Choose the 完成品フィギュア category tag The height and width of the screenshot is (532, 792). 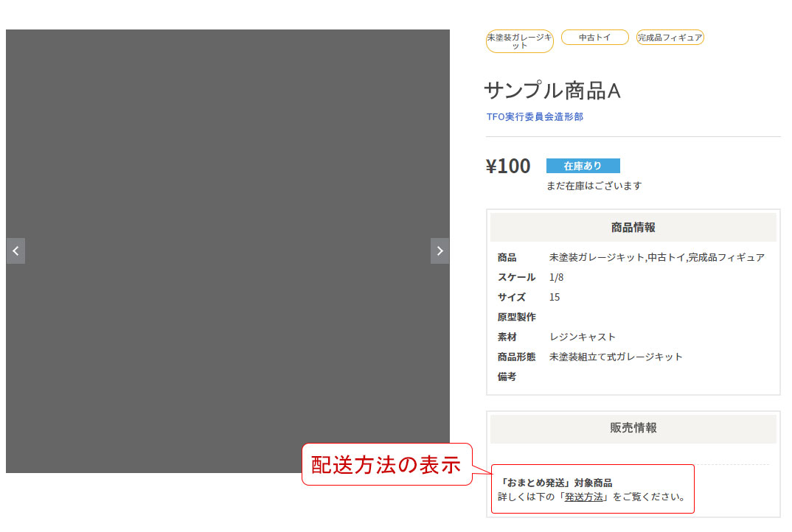[x=670, y=38]
